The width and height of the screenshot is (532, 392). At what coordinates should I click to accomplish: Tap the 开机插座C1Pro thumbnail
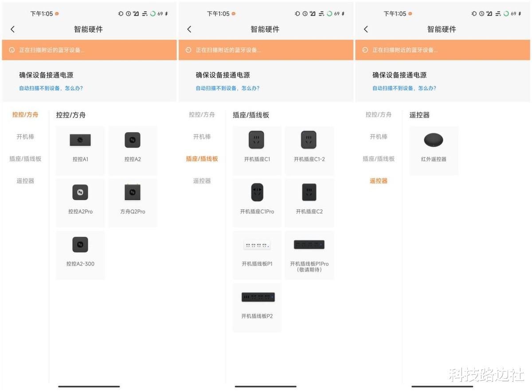point(257,192)
